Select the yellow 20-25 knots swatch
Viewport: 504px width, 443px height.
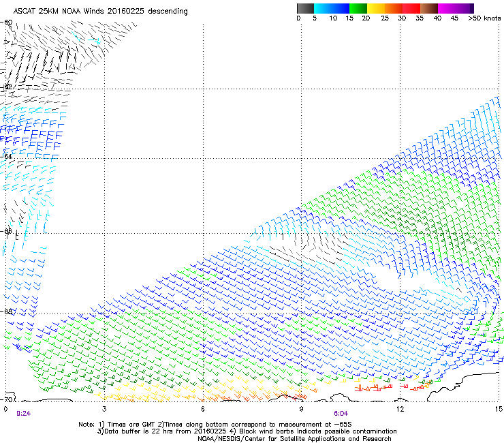pyautogui.click(x=376, y=8)
